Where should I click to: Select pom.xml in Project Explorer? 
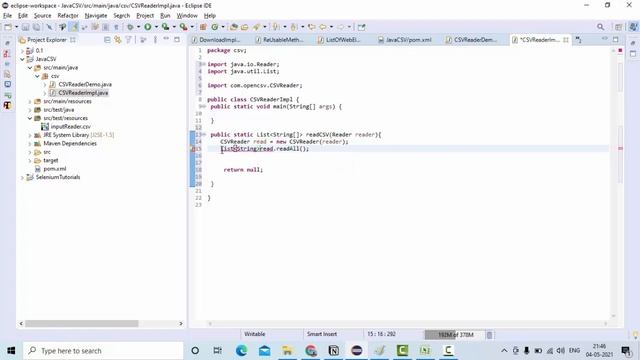55,169
